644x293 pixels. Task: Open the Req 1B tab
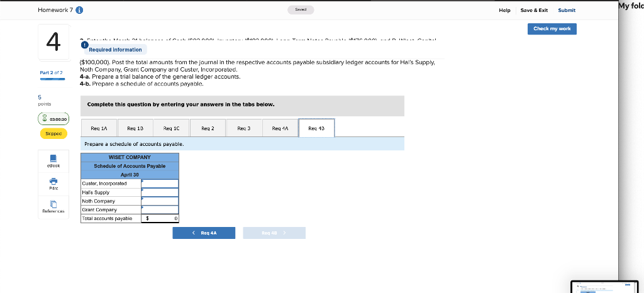pyautogui.click(x=135, y=128)
